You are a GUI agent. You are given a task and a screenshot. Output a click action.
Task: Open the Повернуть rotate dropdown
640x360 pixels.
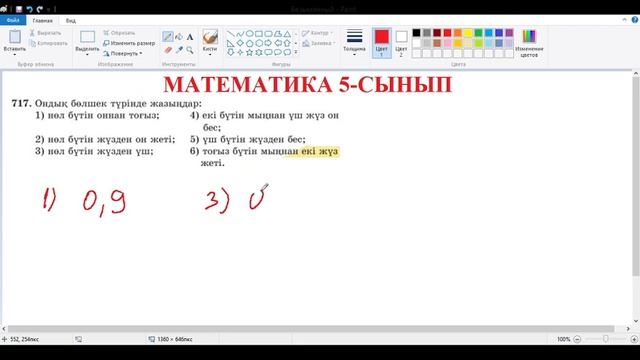click(x=123, y=53)
